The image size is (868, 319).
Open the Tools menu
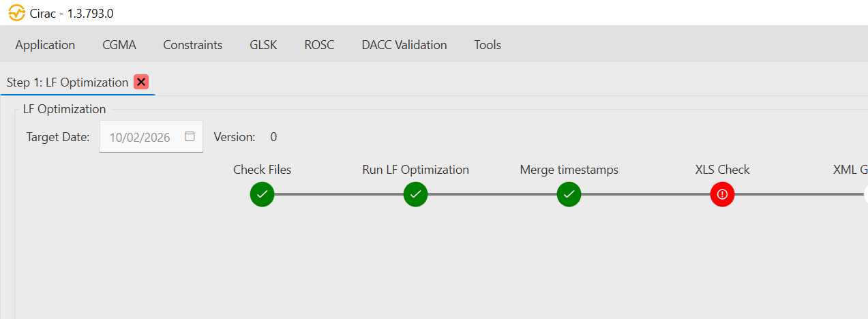pyautogui.click(x=488, y=45)
